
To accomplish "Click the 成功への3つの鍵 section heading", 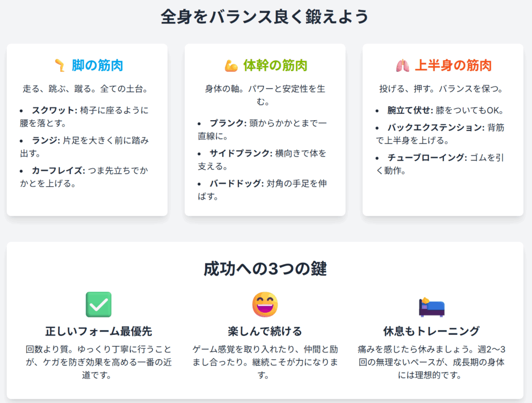I will (265, 269).
